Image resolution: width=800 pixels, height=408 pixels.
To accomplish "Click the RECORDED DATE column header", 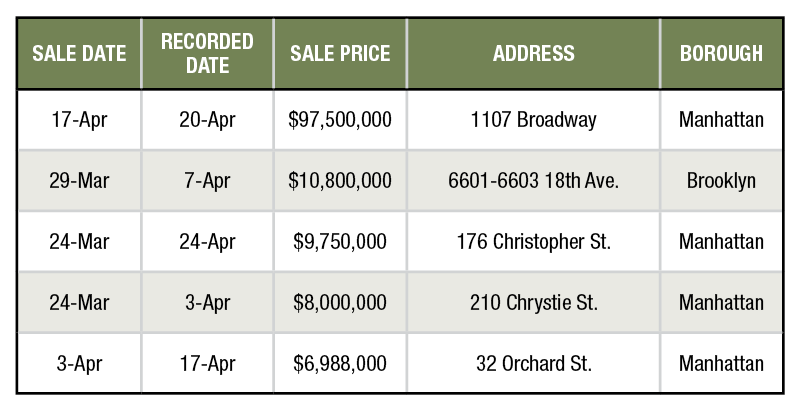I will (207, 54).
